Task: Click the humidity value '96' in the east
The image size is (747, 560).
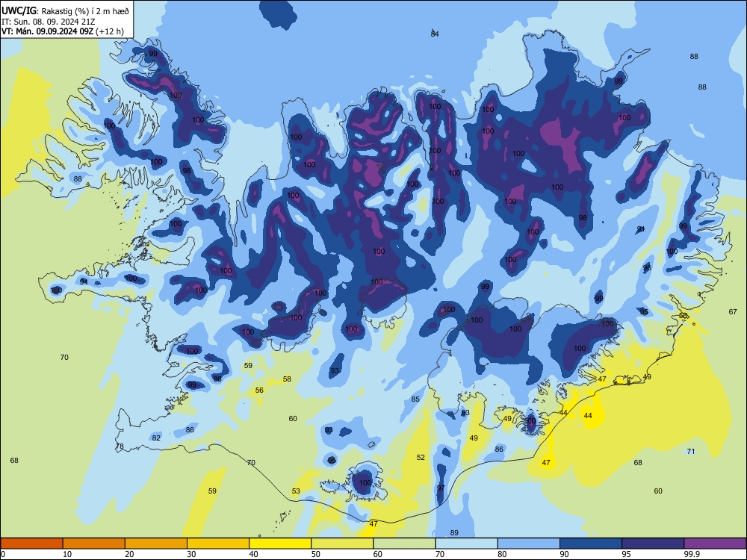Action: (x=647, y=268)
